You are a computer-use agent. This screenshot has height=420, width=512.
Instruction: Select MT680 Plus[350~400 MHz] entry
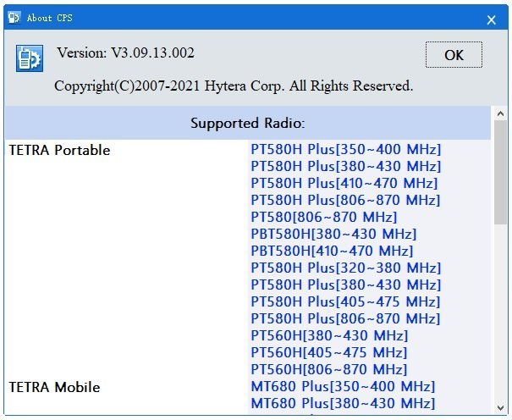tap(343, 387)
